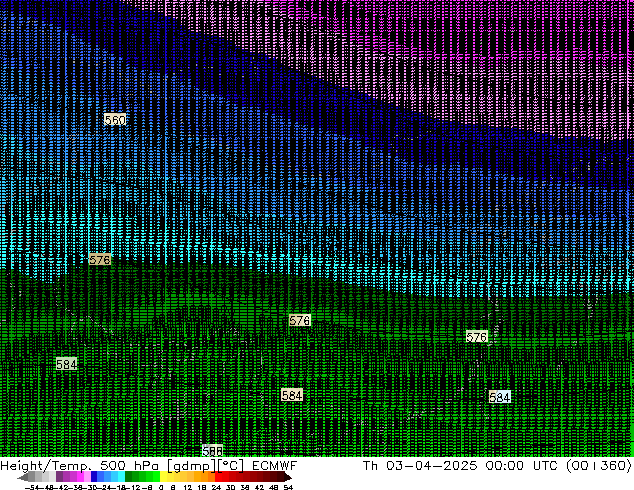
Task: Pick the yellow segment of the temperature legend
Action: 163,476
